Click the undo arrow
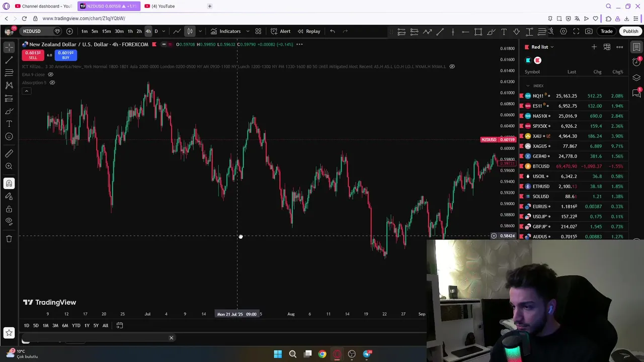The width and height of the screenshot is (644, 362). pyautogui.click(x=333, y=31)
